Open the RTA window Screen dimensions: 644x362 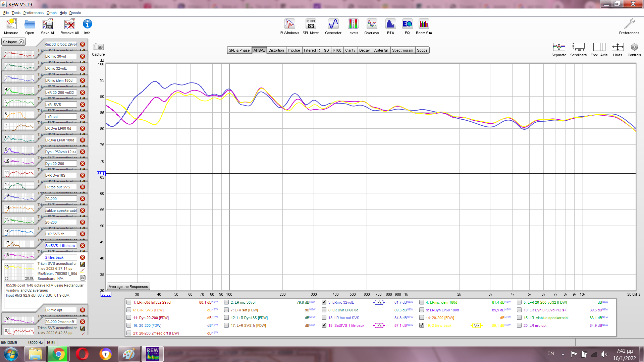(x=390, y=26)
